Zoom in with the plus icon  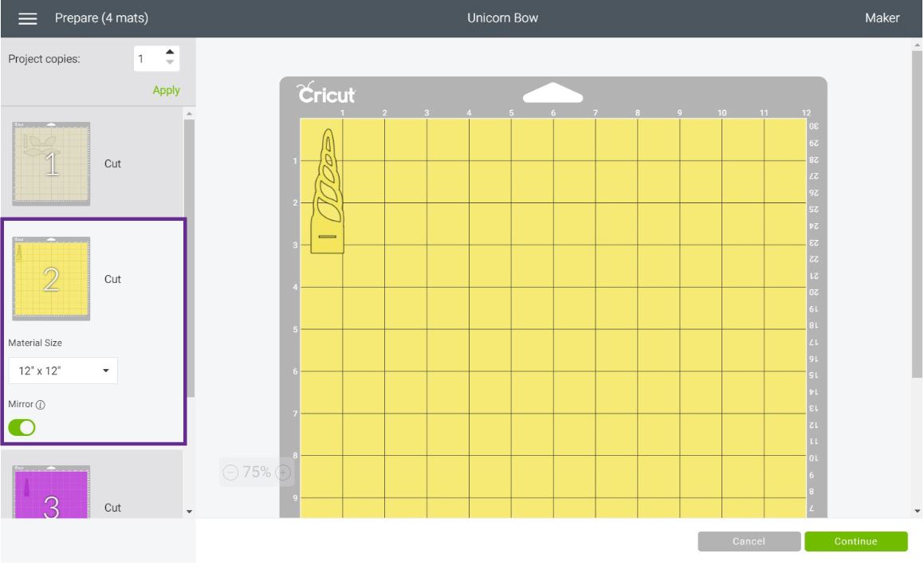pyautogui.click(x=284, y=472)
